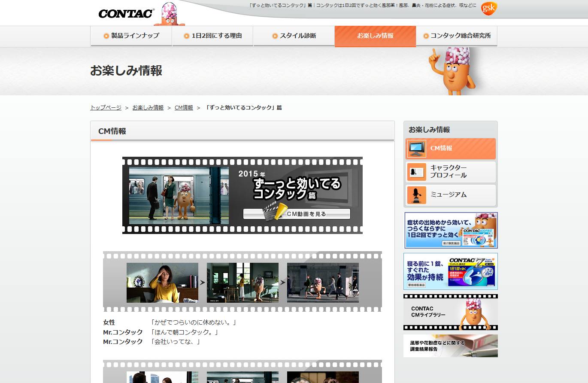Click the profile card icon
Viewport: 588px width, 383px height.
(x=416, y=172)
